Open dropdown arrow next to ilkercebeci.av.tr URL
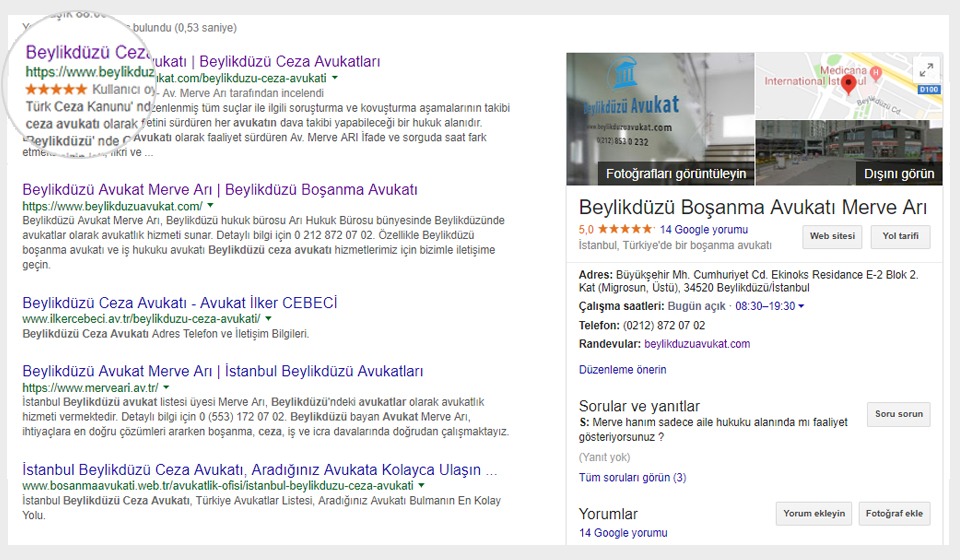Screen dimensions: 960x560 tap(268, 318)
